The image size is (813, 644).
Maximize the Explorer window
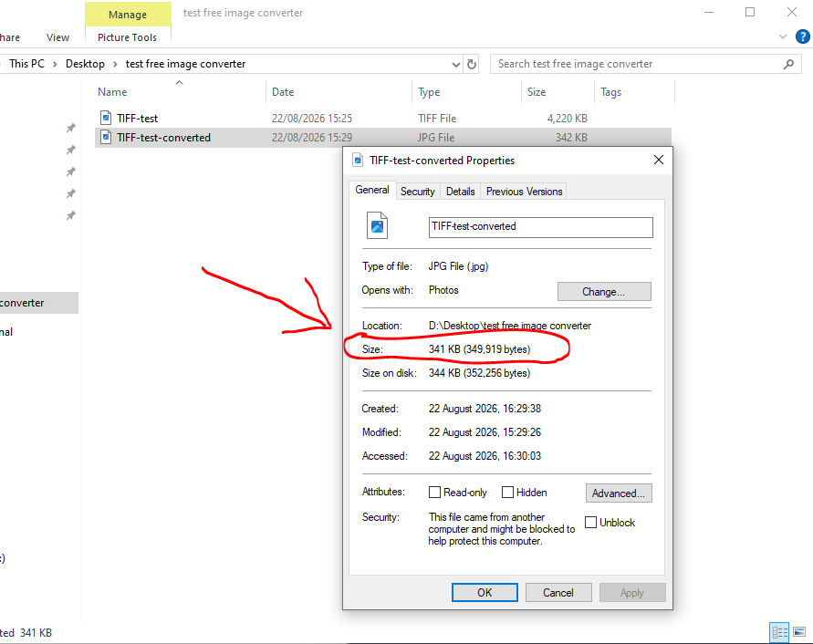pyautogui.click(x=750, y=12)
